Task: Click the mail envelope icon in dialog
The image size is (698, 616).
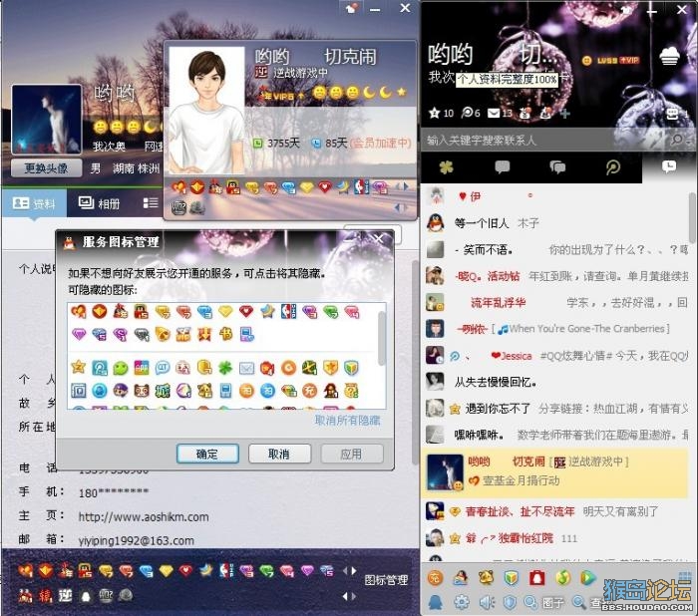Action: point(246,368)
